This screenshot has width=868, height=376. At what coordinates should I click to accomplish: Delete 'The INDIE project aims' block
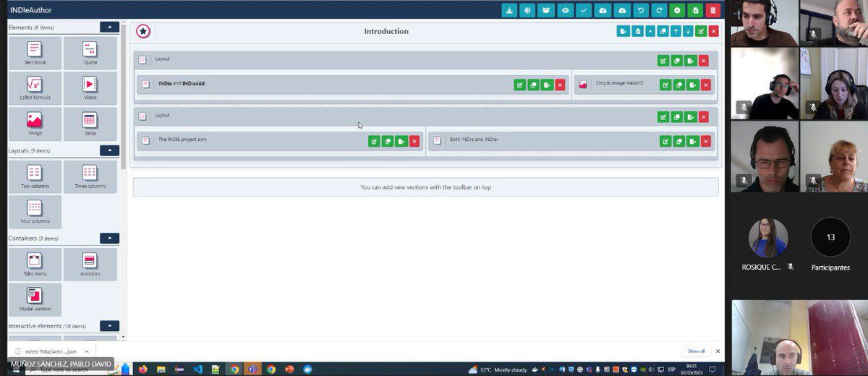click(414, 141)
